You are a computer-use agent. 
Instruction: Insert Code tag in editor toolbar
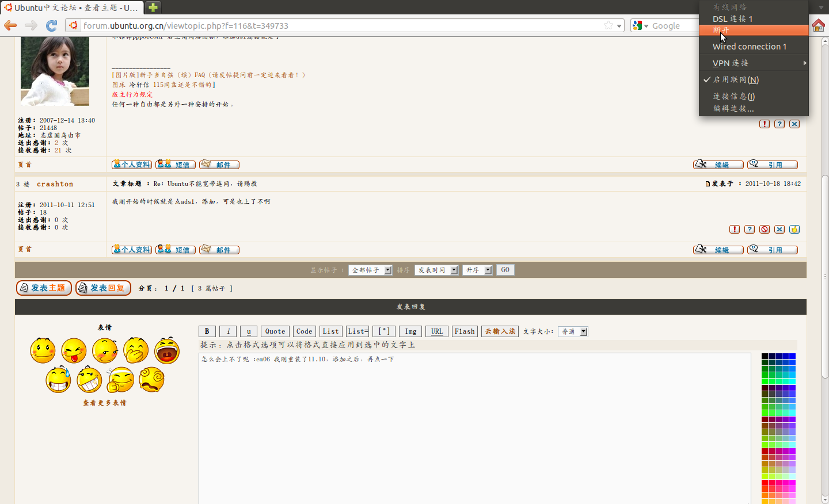click(x=305, y=331)
